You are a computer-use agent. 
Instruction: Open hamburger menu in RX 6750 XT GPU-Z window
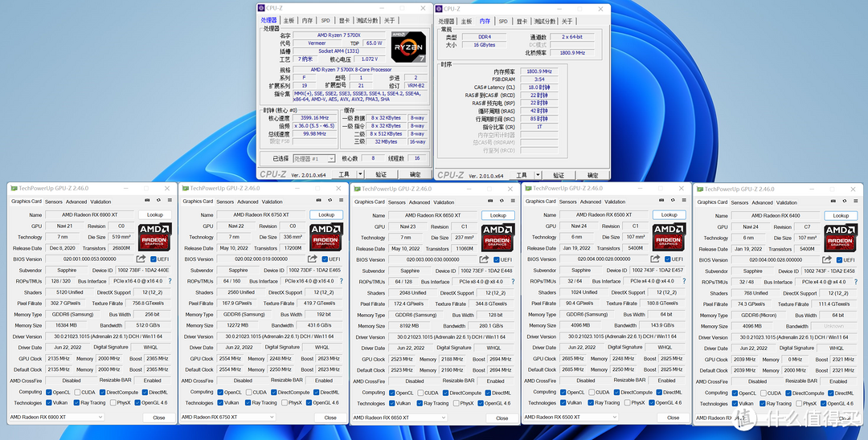click(x=341, y=200)
